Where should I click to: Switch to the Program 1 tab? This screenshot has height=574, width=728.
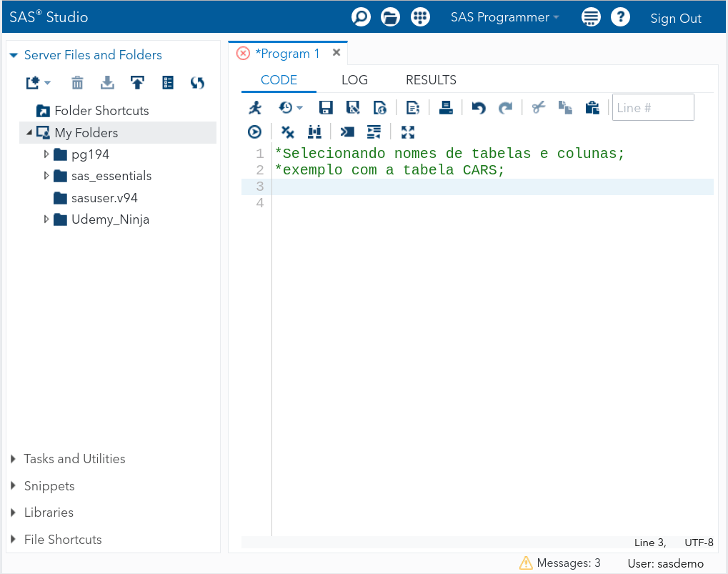(287, 54)
